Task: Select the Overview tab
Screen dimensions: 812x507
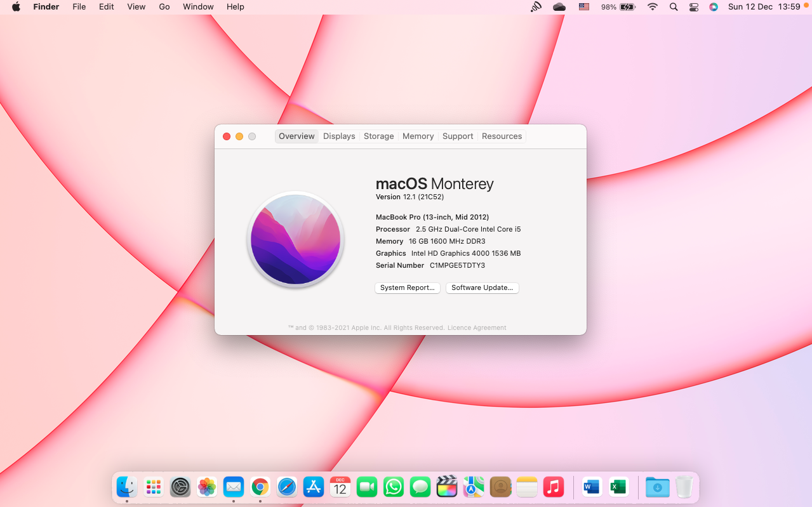Action: coord(296,136)
